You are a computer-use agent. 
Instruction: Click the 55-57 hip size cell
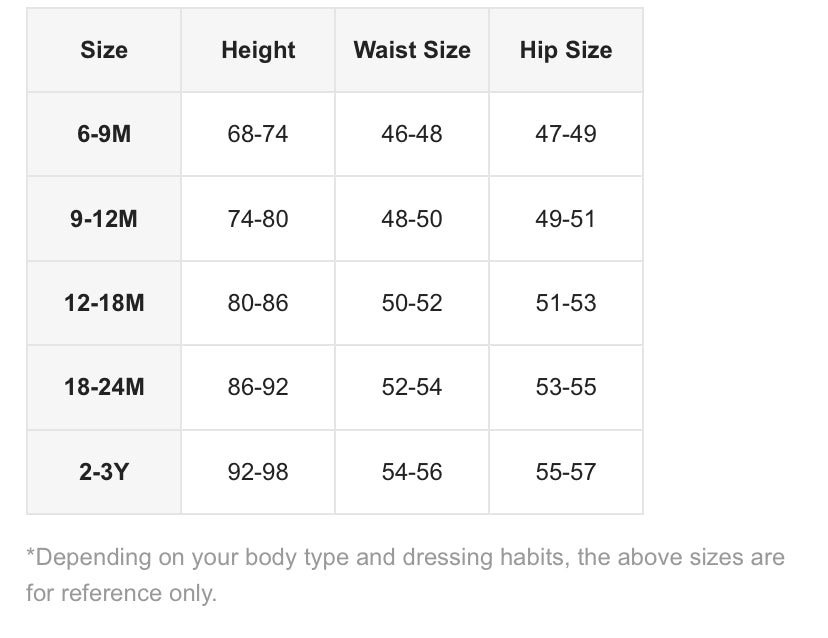pyautogui.click(x=566, y=472)
